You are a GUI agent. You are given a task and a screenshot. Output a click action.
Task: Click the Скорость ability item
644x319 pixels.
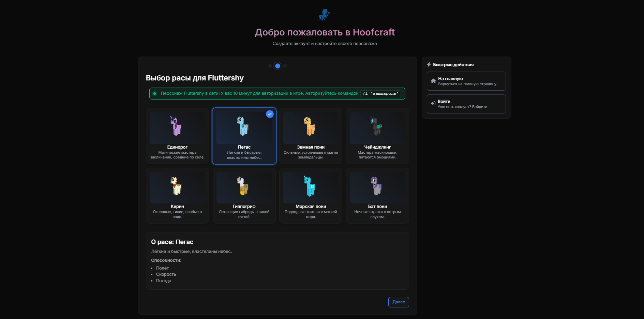[x=166, y=274]
